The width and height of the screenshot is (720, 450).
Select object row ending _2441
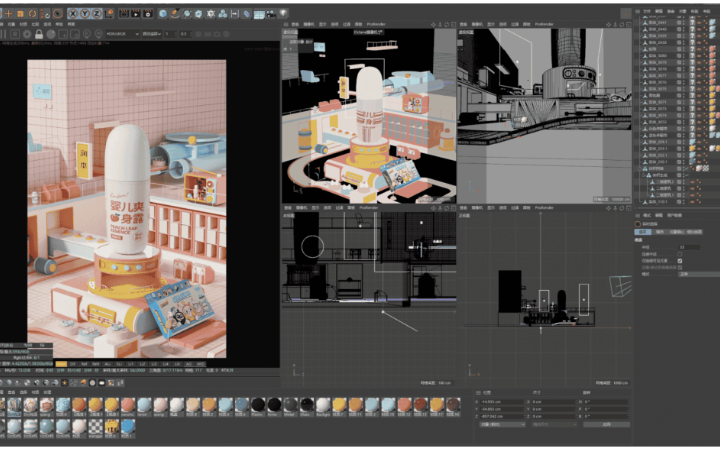(658, 22)
